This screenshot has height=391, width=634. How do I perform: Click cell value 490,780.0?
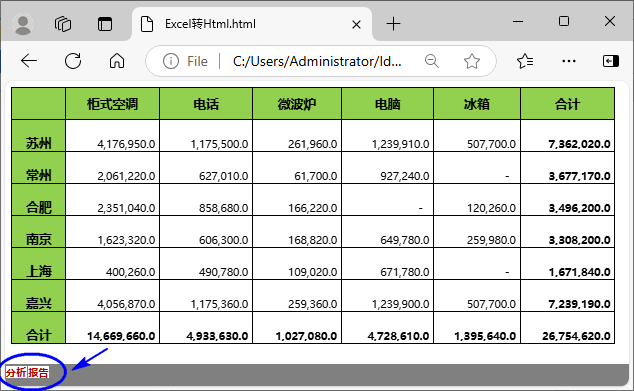click(x=223, y=272)
